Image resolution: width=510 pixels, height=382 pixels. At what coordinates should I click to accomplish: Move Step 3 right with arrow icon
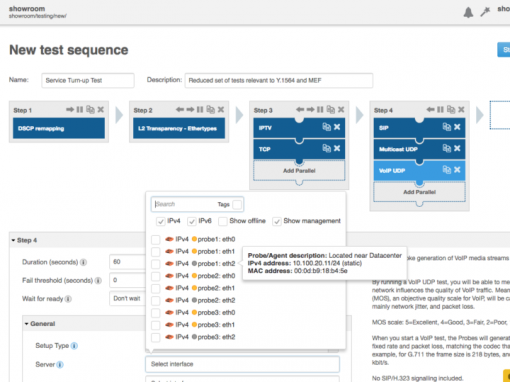pos(310,110)
